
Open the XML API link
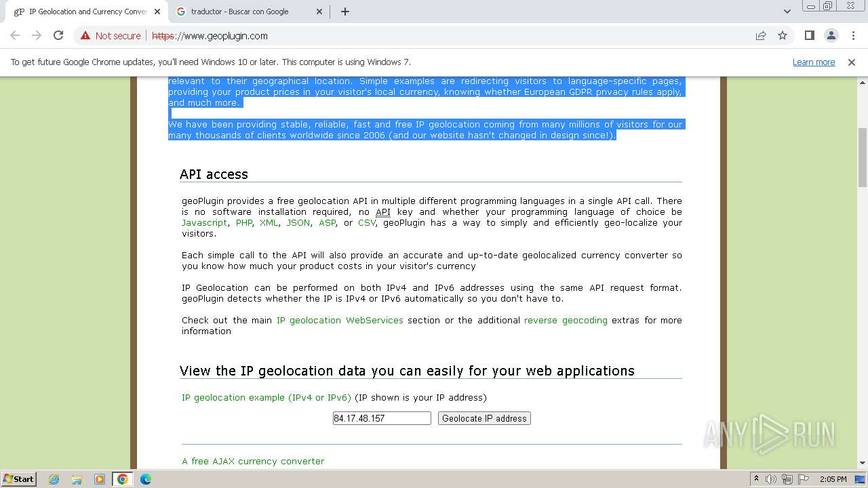[x=269, y=222]
